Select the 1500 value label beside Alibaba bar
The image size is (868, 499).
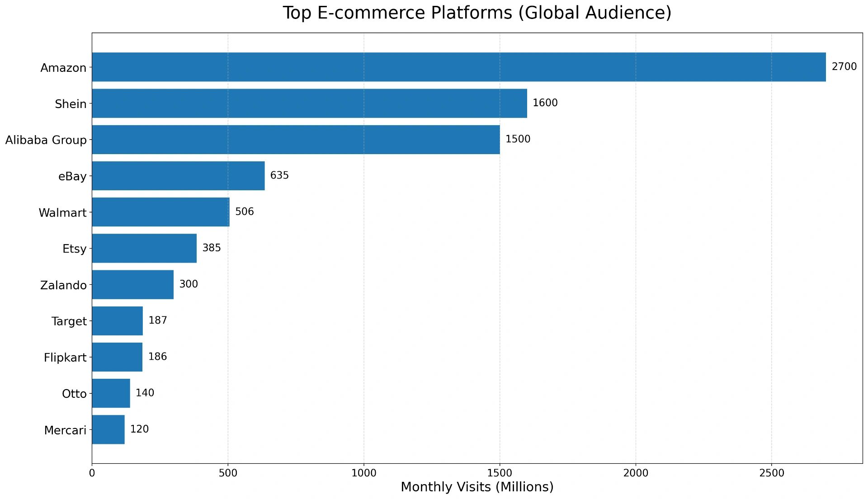pos(518,139)
